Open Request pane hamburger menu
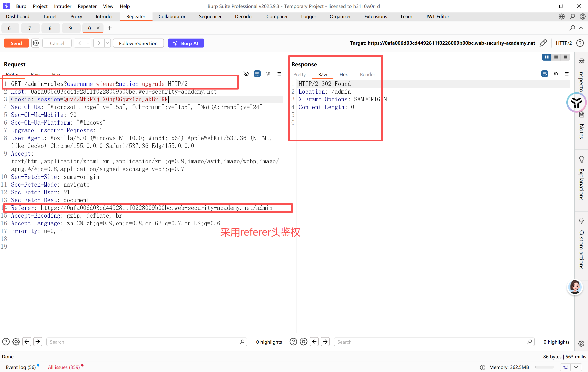 pyautogui.click(x=279, y=74)
